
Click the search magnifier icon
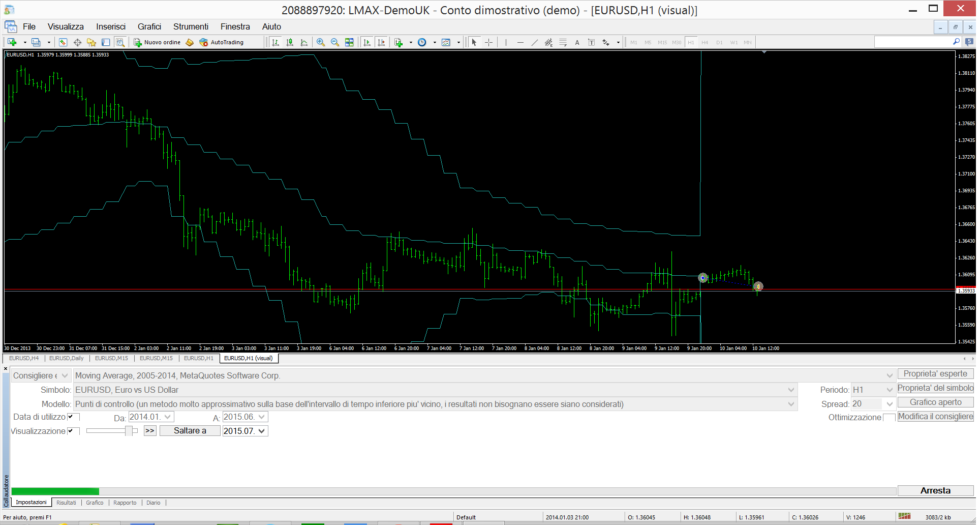(x=956, y=42)
